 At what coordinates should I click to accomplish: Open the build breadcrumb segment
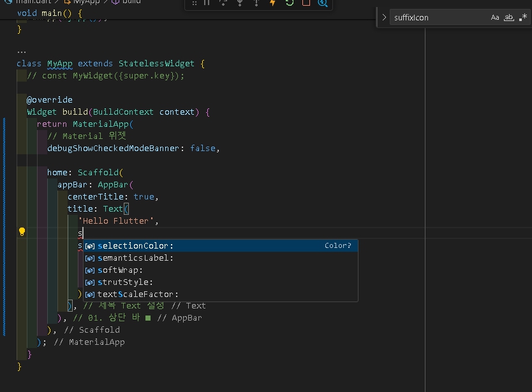[x=126, y=2]
